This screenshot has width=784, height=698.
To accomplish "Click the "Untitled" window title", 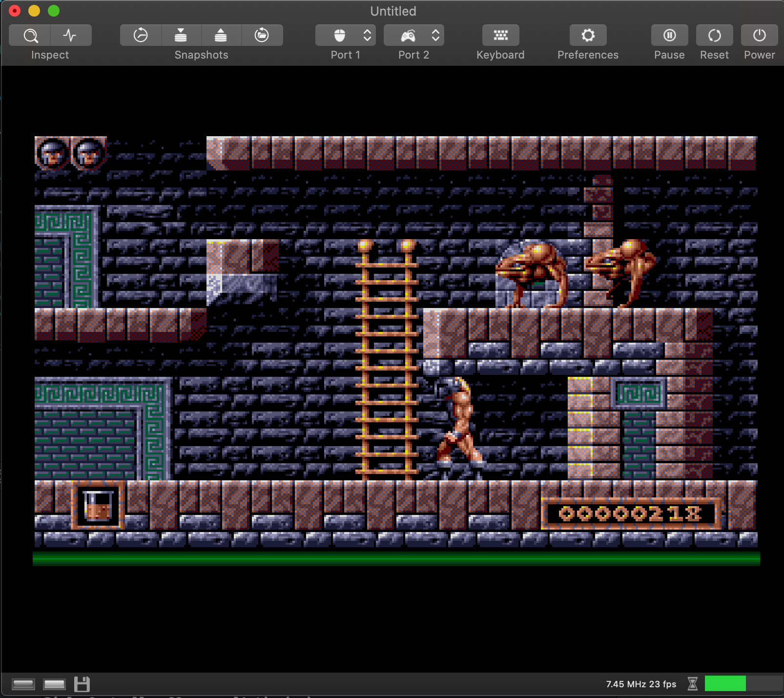I will click(x=393, y=11).
